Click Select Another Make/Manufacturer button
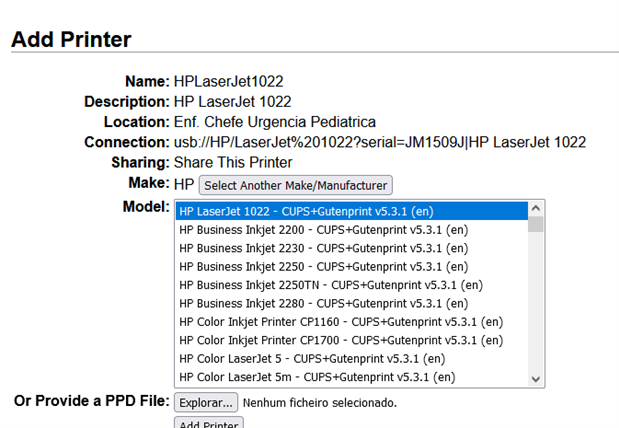The width and height of the screenshot is (619, 428). point(295,185)
